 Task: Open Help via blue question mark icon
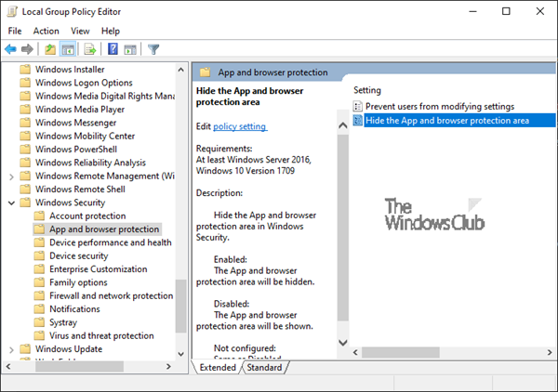[113, 49]
